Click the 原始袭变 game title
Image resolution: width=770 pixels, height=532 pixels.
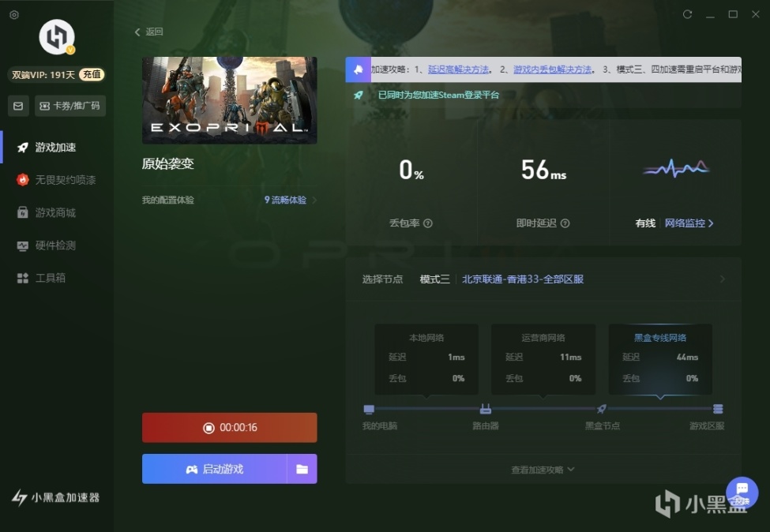[168, 163]
